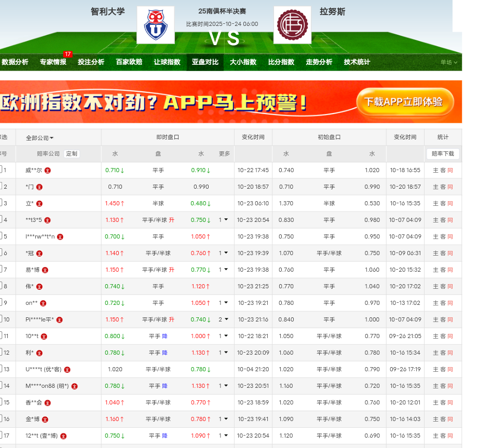Select the checkbox on row 8 伟*
492x448 pixels.
tap(1, 286)
